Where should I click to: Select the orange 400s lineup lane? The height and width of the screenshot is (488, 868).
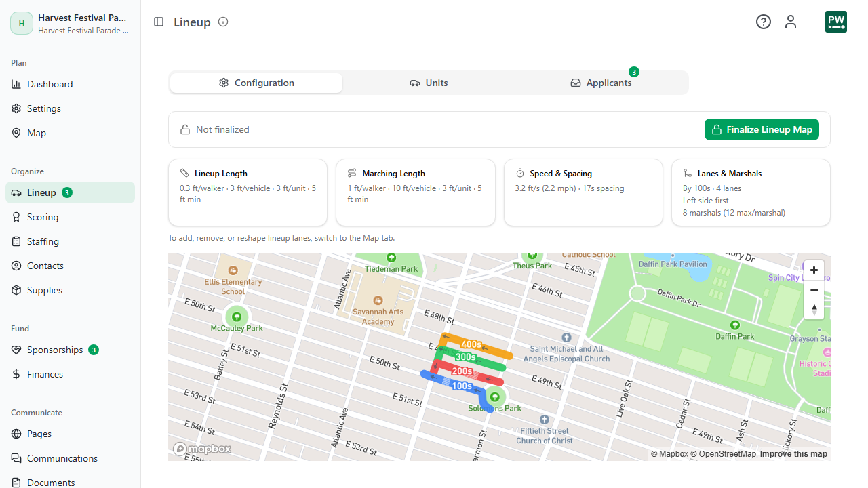tap(476, 345)
